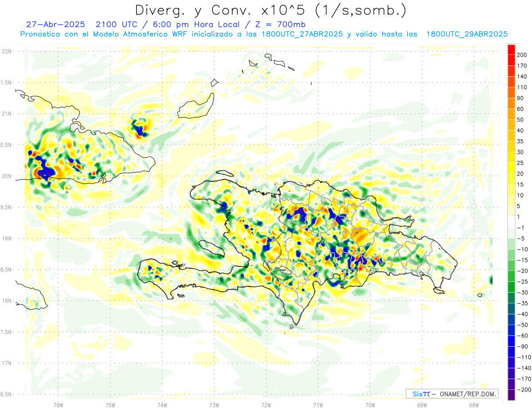This screenshot has height=411, width=532.
Task: Click the "0.5N" latitude label
Action: click(6, 145)
